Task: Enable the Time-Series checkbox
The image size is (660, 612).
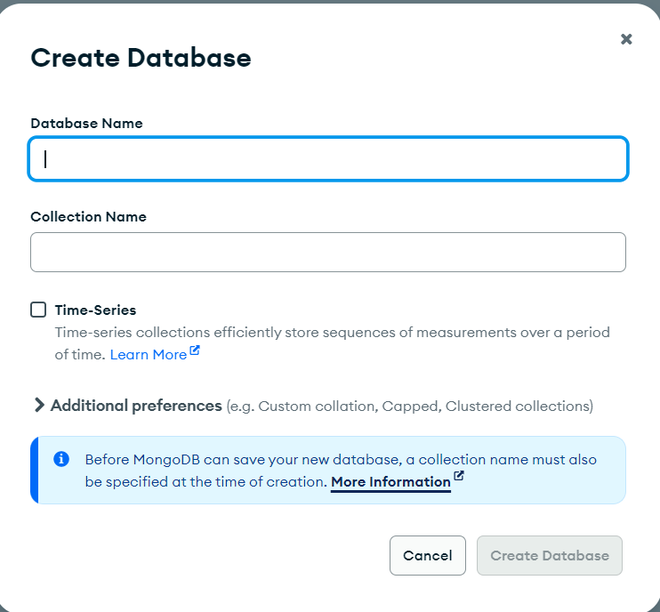Action: click(39, 310)
